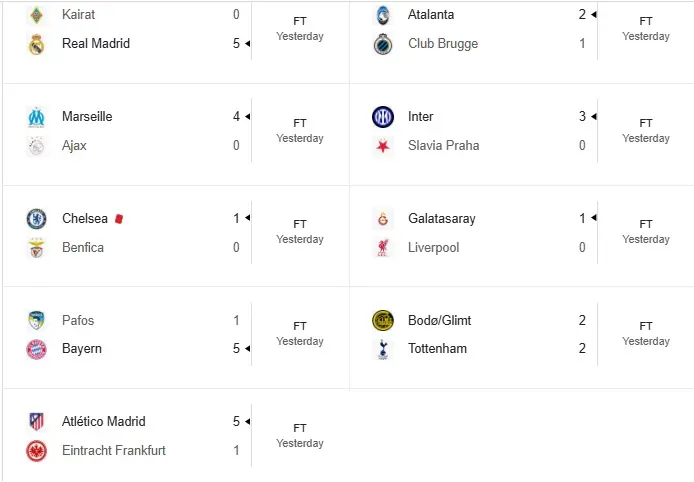Screen dimensions: 694x482
Task: Click the Club Brugge team name
Action: (x=443, y=44)
